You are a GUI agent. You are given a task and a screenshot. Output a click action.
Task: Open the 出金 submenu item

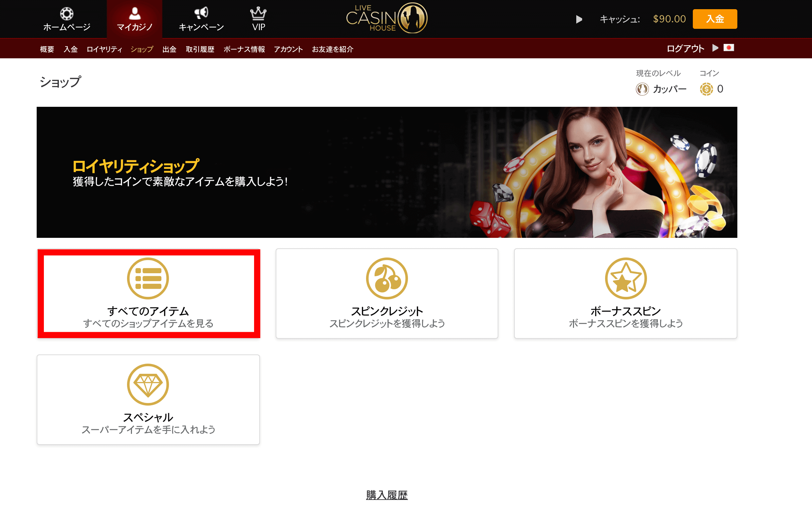[x=169, y=49]
